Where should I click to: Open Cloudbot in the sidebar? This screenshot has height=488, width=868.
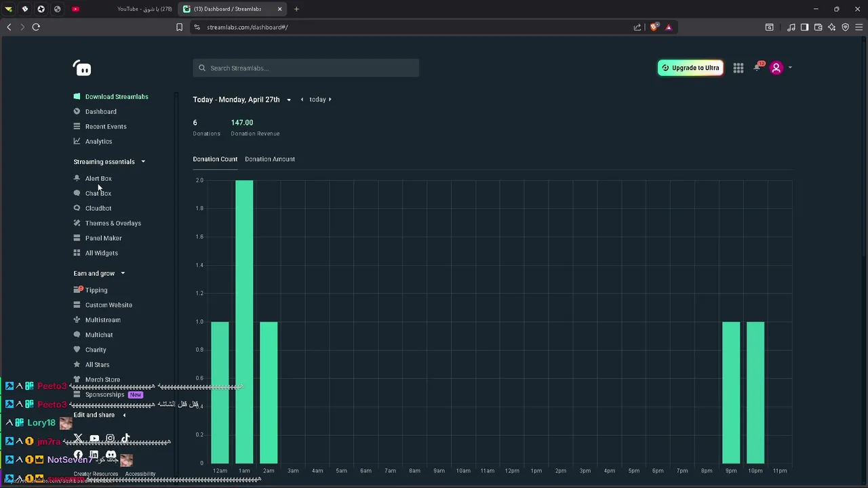93,208
